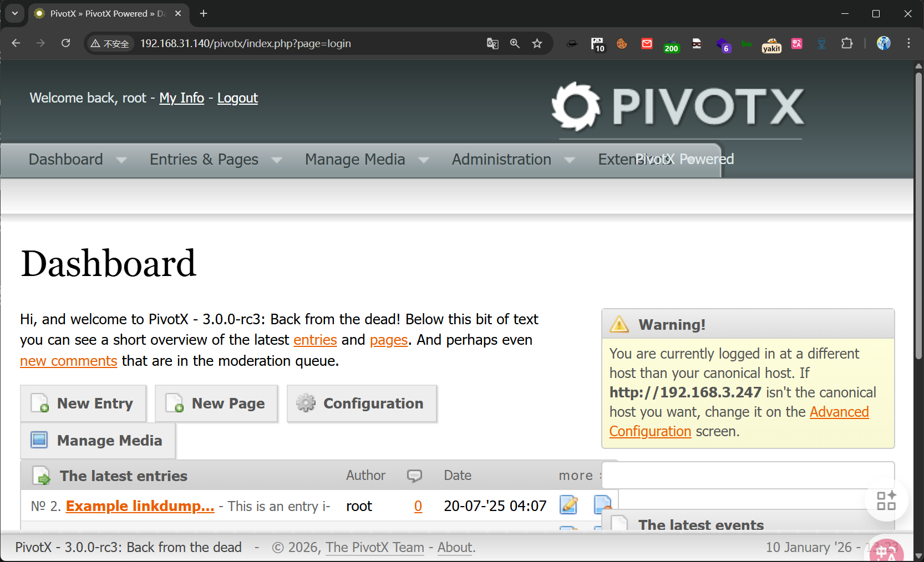Expand the Entries & Pages dropdown arrow
The width and height of the screenshot is (924, 562).
(x=277, y=160)
